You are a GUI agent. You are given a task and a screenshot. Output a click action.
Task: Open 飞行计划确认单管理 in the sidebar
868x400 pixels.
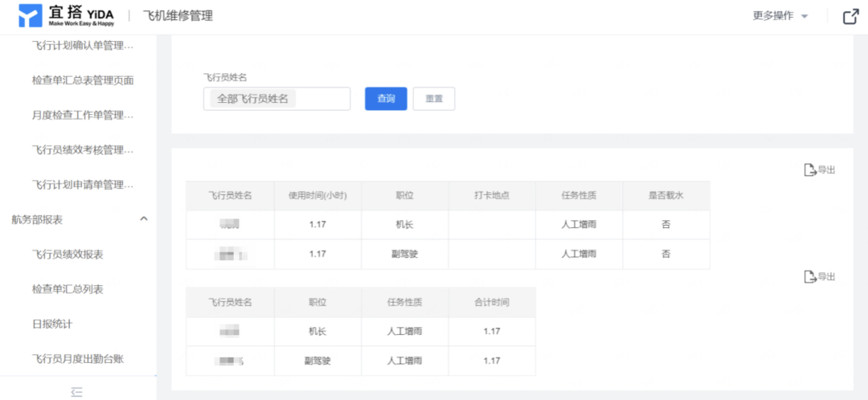click(x=83, y=45)
